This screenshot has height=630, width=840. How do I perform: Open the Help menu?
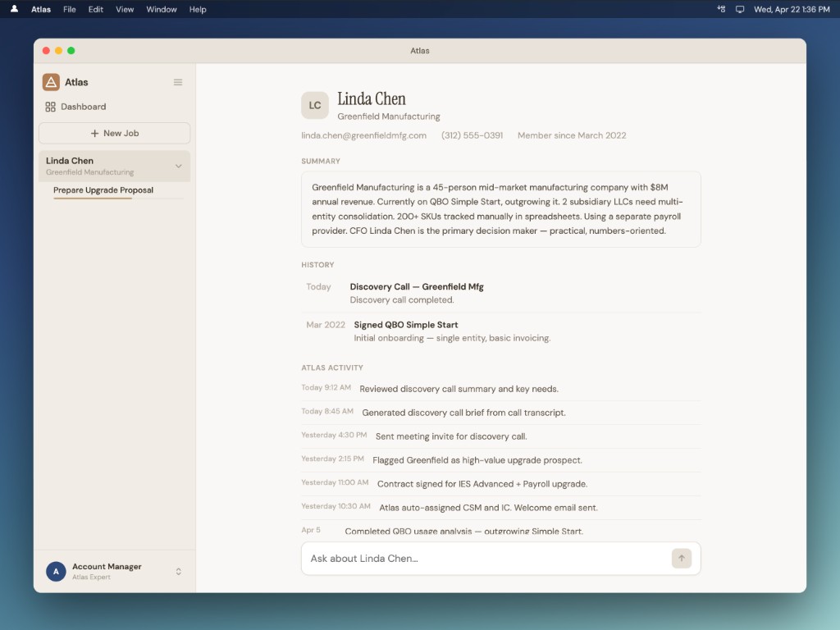pyautogui.click(x=198, y=9)
